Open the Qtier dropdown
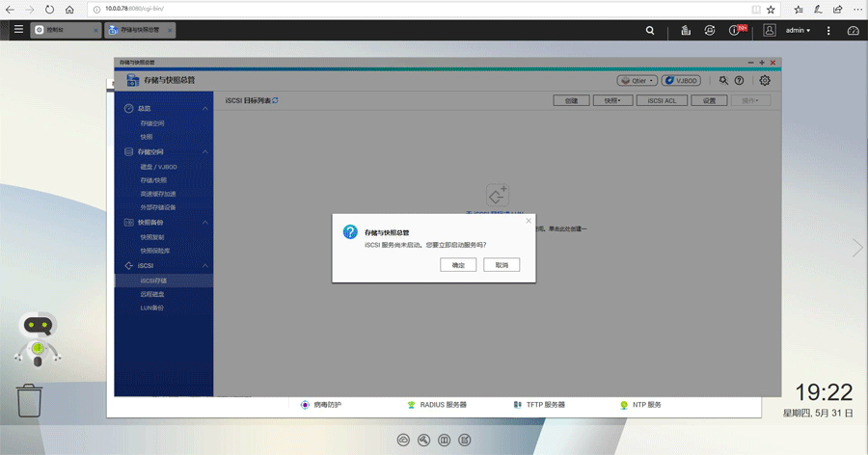The image size is (868, 455). tap(637, 81)
